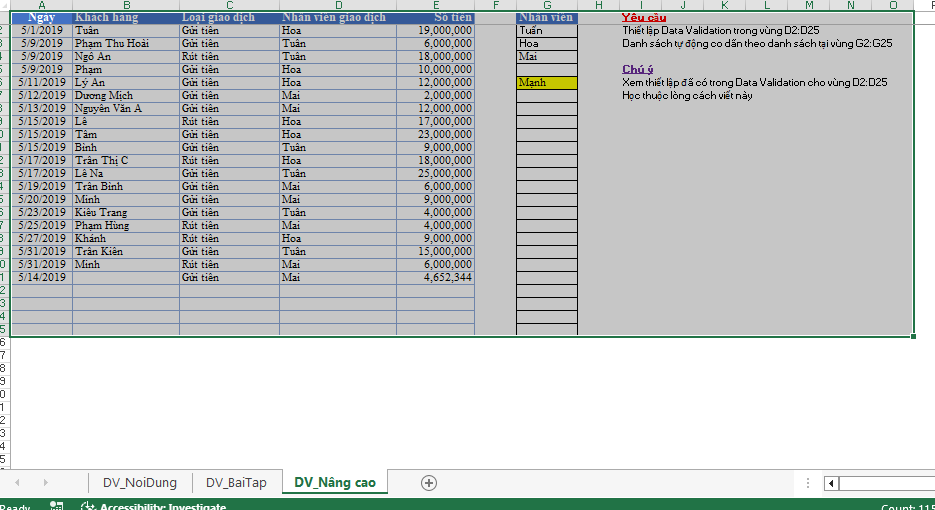Image resolution: width=935 pixels, height=510 pixels.
Task: Open macro recording icon in status bar
Action: click(57, 506)
